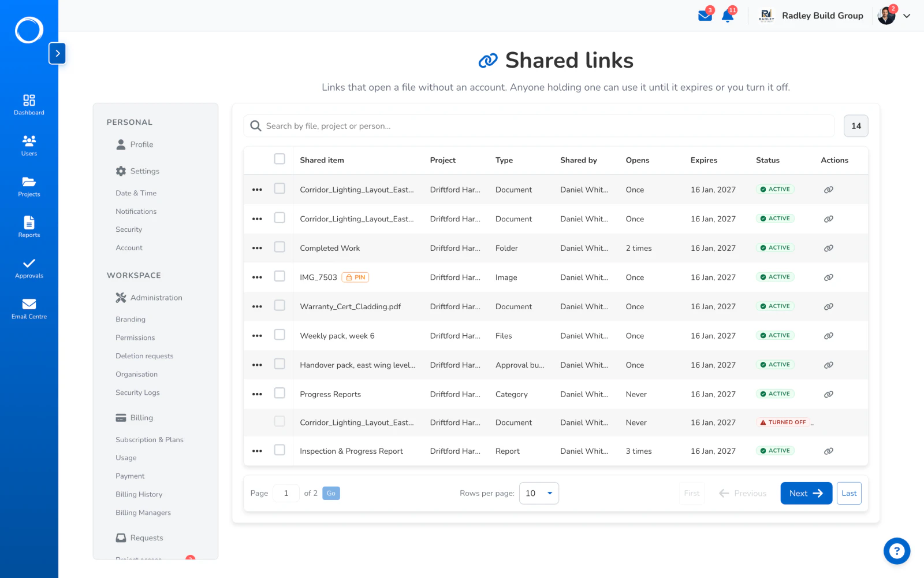Open Users in sidebar
This screenshot has height=578, width=924.
coord(29,146)
